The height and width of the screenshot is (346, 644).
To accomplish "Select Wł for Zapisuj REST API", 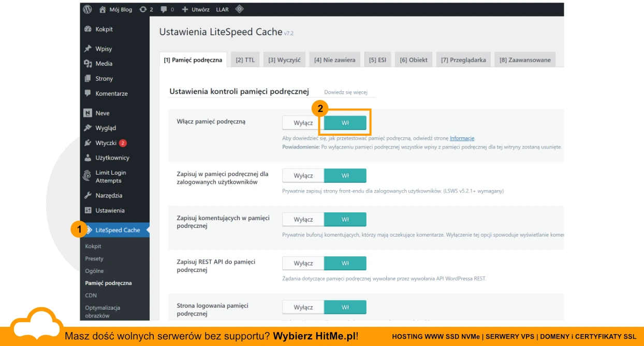I will coord(345,264).
